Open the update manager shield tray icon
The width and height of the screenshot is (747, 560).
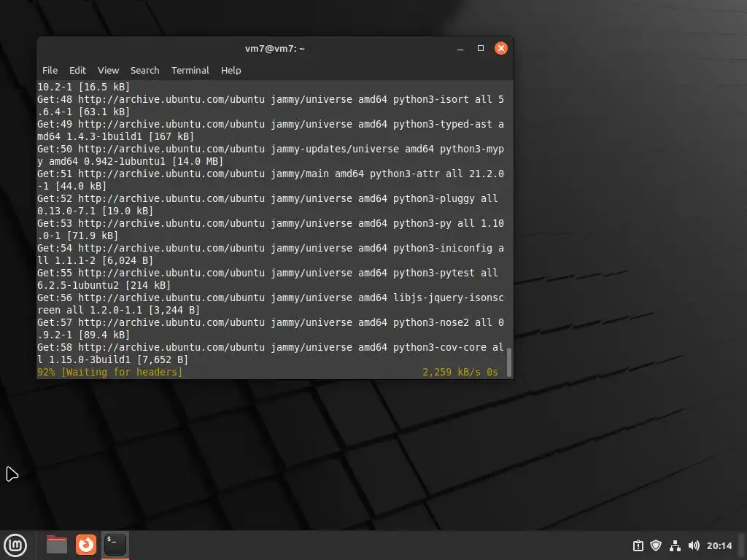656,545
